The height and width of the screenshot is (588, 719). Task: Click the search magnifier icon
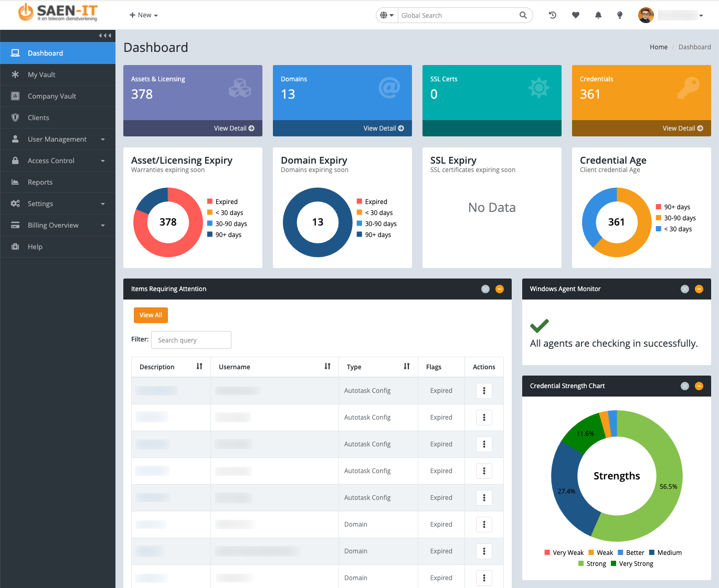(523, 15)
